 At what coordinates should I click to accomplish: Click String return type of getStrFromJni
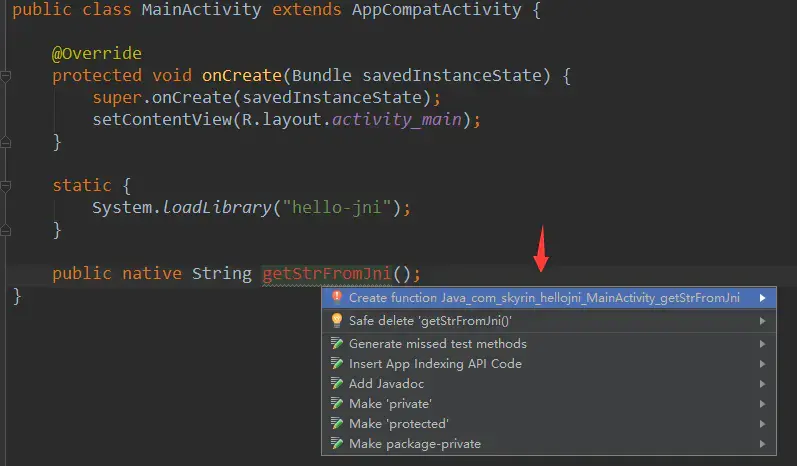(x=222, y=274)
